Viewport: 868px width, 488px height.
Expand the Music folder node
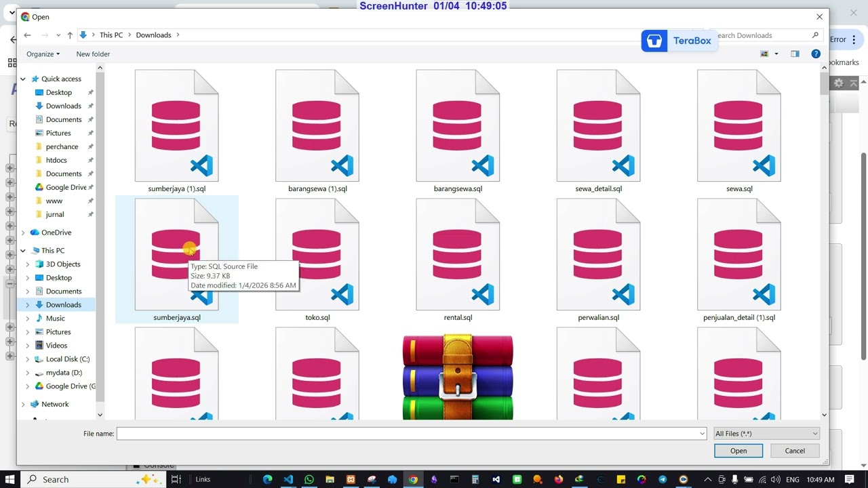28,319
